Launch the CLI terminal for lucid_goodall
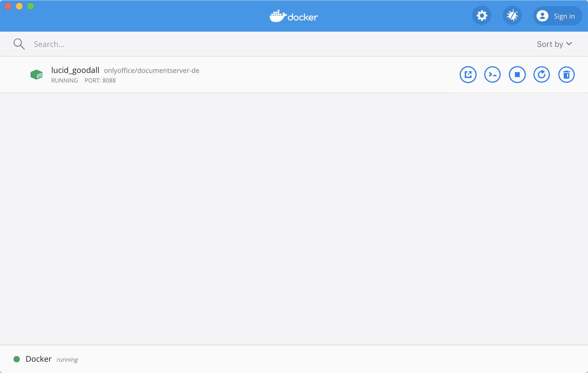This screenshot has height=373, width=588. point(492,75)
